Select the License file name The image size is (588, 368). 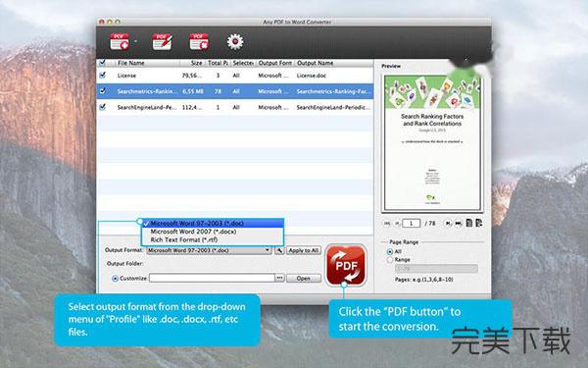pyautogui.click(x=126, y=76)
